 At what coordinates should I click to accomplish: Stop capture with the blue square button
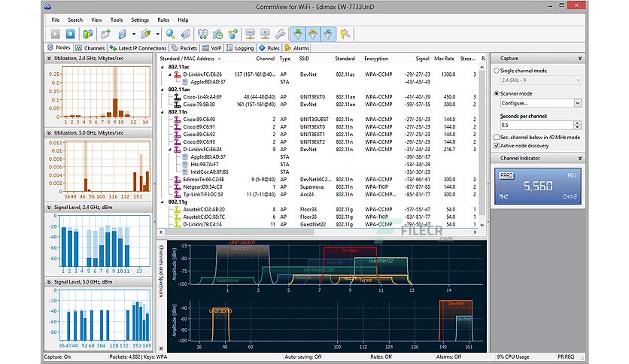click(70, 35)
